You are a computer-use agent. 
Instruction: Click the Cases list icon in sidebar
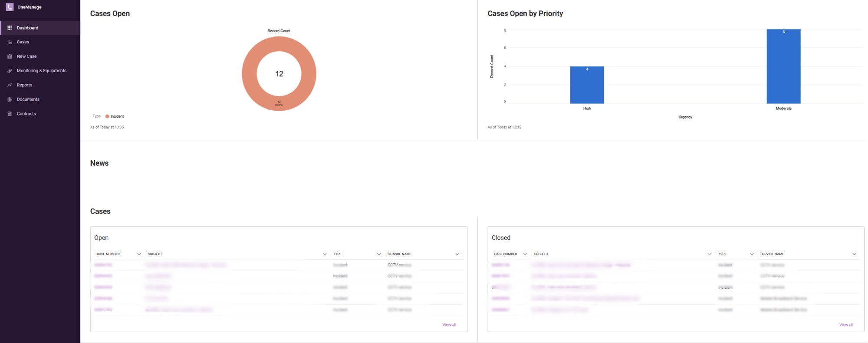(x=10, y=42)
